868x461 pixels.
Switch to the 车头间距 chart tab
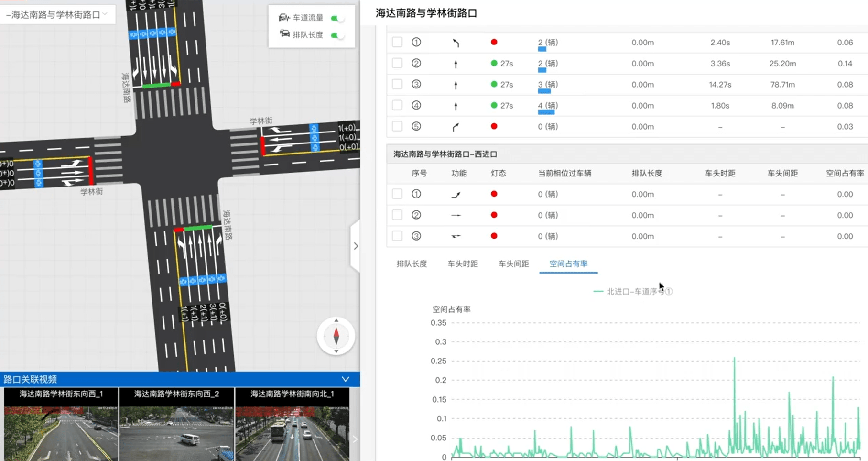point(513,263)
